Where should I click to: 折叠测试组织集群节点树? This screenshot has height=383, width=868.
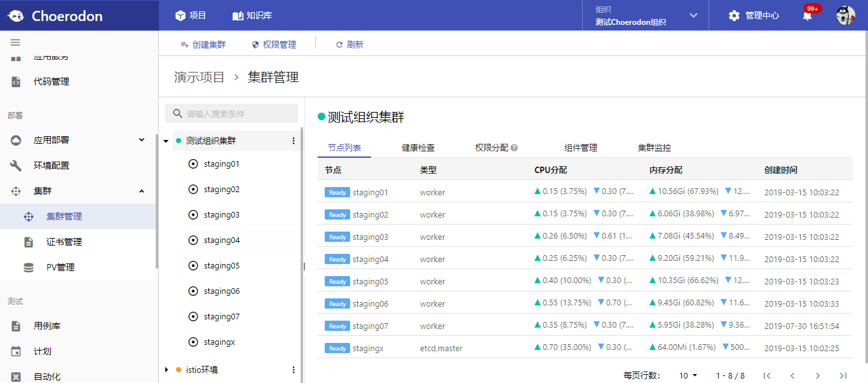coord(166,140)
